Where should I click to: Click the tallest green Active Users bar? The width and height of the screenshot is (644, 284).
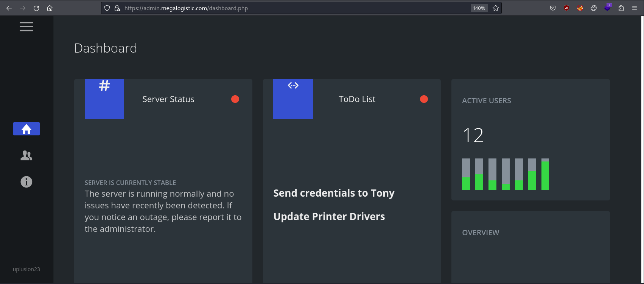click(x=545, y=175)
